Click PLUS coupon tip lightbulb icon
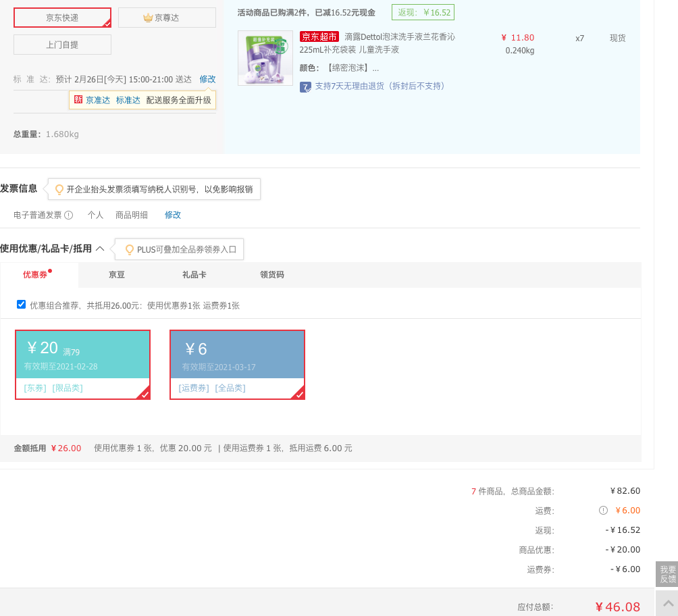 coord(129,250)
